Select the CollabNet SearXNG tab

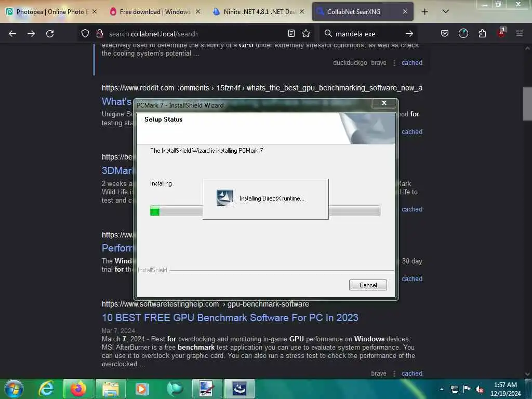tap(362, 11)
